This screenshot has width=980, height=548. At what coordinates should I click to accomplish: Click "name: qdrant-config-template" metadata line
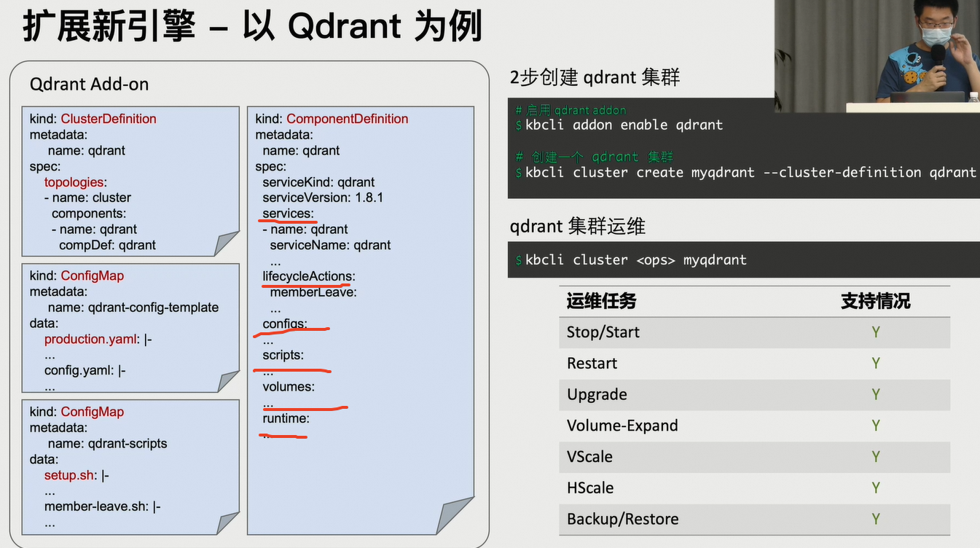tap(133, 308)
